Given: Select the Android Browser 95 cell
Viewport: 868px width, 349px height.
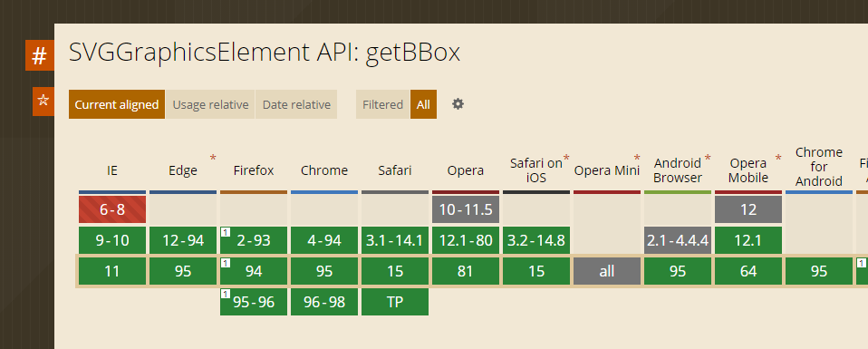Looking at the screenshot, I should tap(678, 271).
